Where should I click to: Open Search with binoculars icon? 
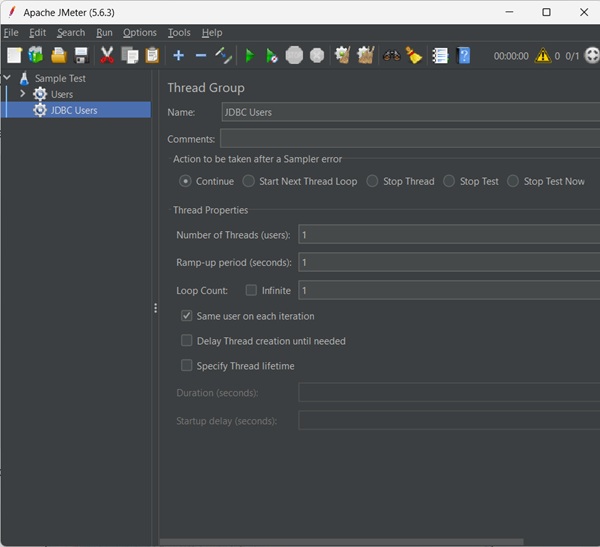(391, 56)
